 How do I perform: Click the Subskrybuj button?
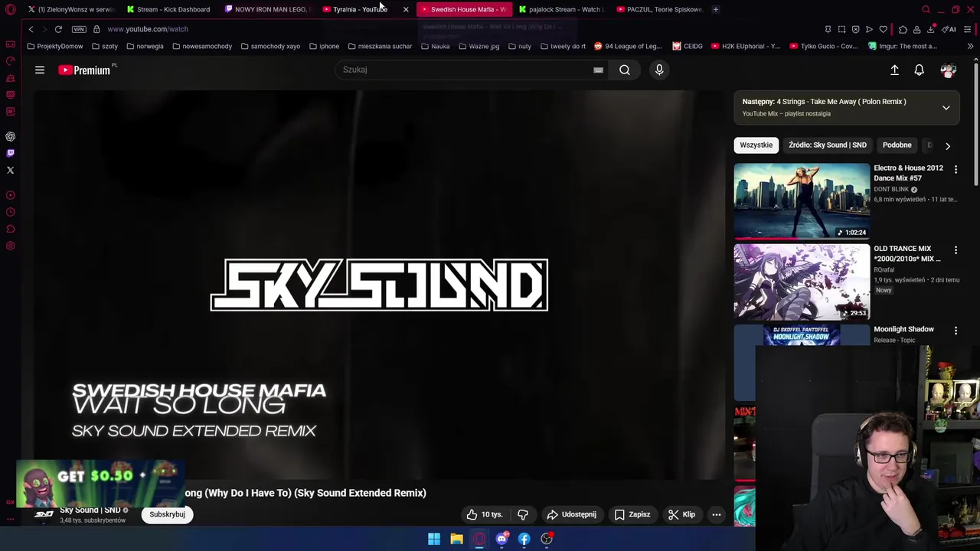click(x=167, y=514)
